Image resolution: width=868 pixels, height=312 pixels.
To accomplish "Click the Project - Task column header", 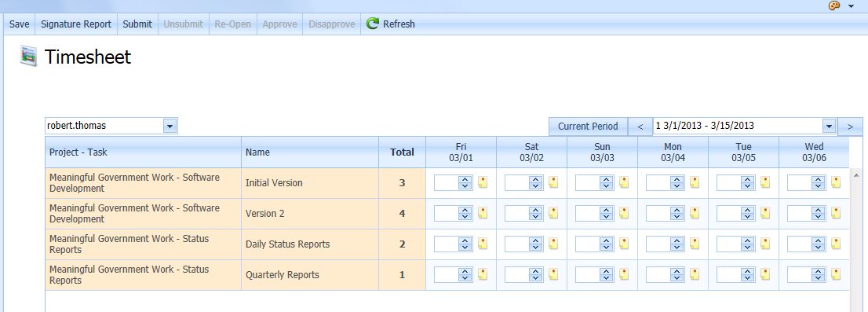I will tap(143, 152).
